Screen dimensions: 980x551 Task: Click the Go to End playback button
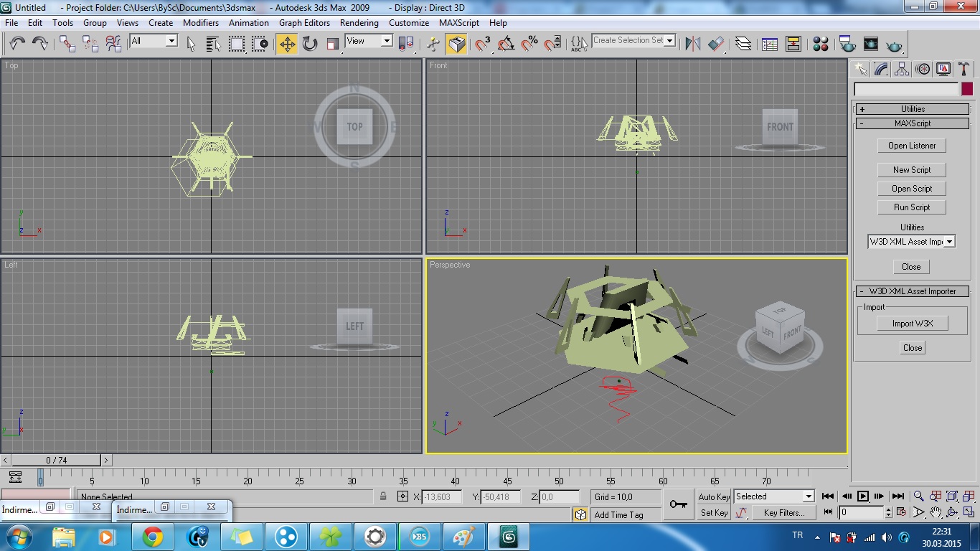(x=897, y=496)
